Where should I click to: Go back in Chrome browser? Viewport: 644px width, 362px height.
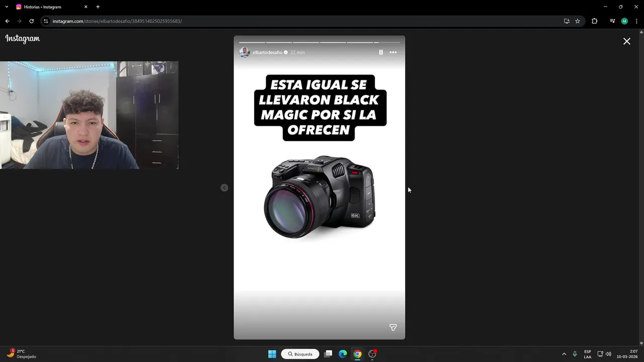pos(7,21)
